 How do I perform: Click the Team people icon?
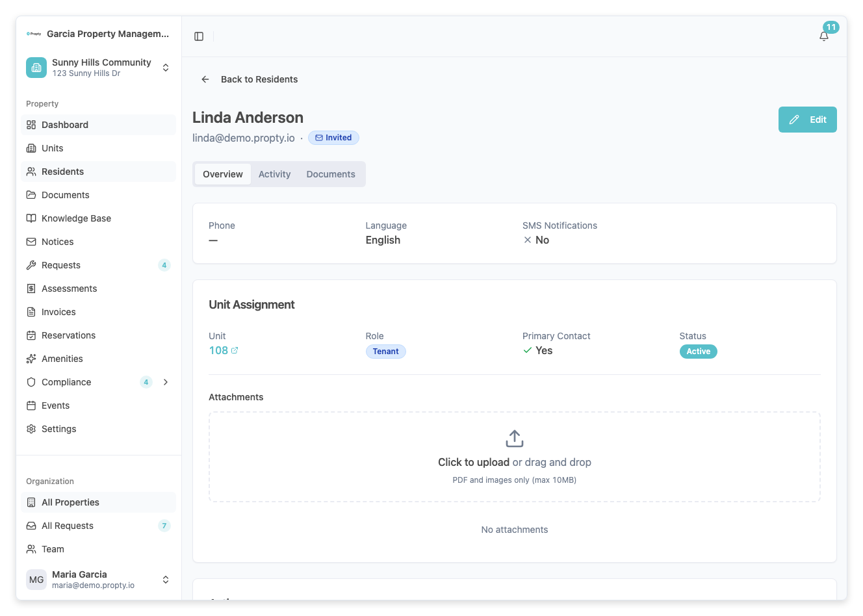(x=31, y=549)
